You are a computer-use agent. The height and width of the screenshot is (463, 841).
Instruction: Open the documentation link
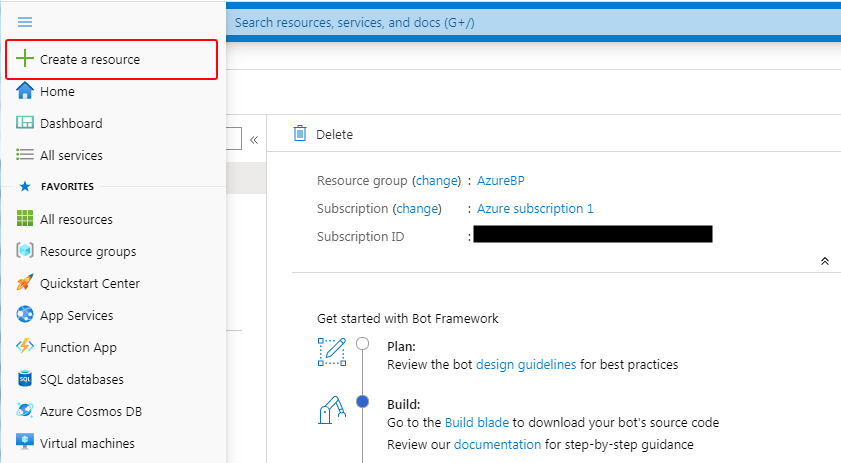tap(497, 445)
